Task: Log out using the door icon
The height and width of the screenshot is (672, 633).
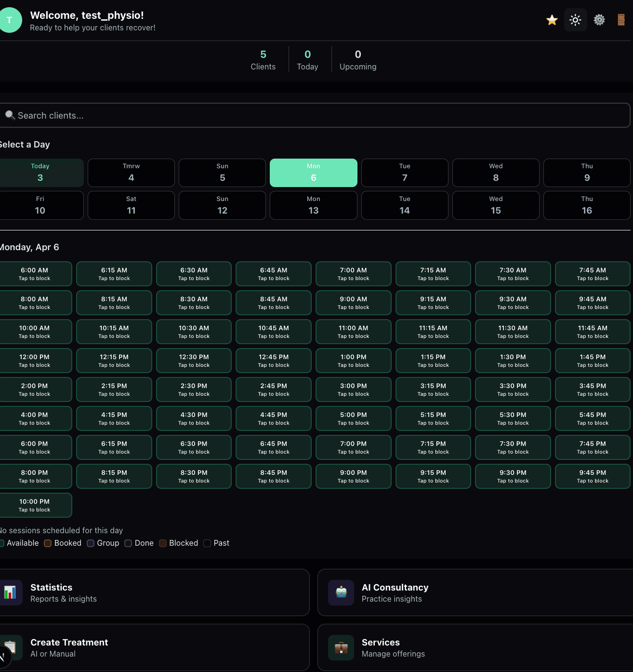Action: pyautogui.click(x=621, y=20)
